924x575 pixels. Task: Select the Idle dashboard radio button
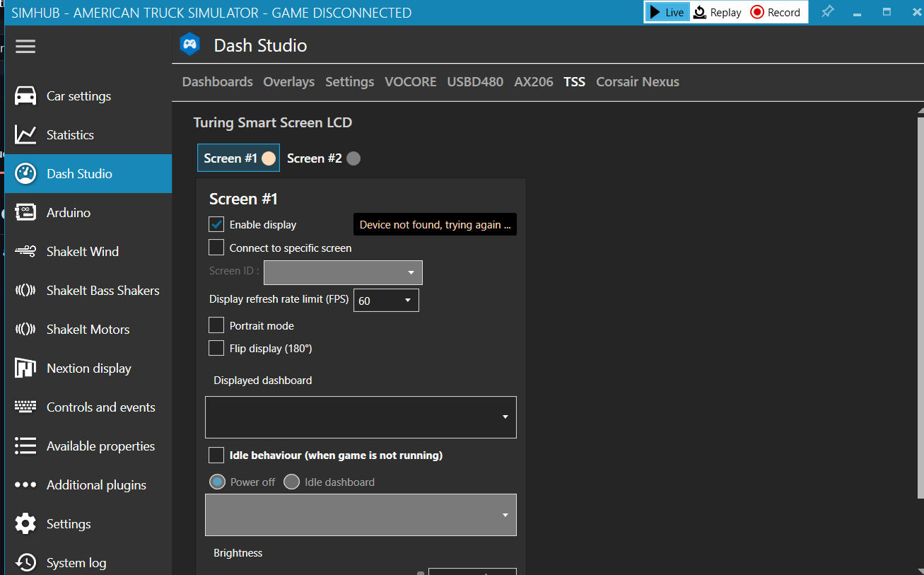click(292, 482)
